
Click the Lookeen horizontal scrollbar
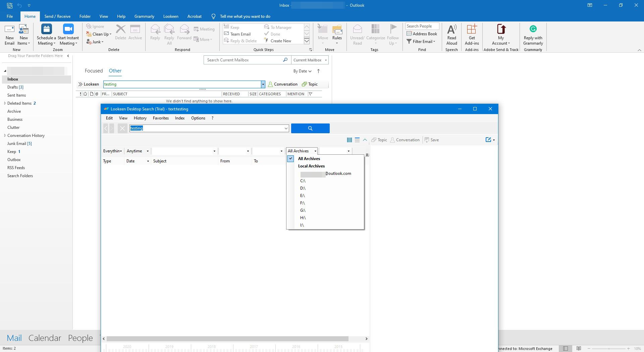[227, 339]
